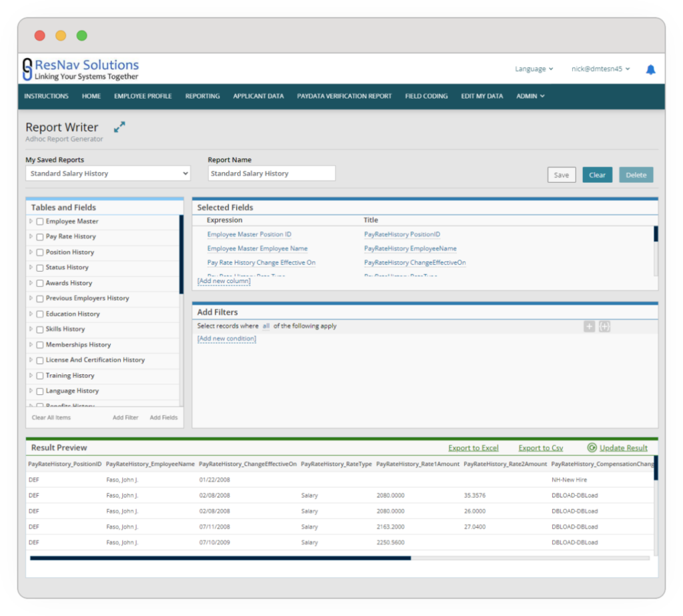Click the Update Result refresh icon
Image resolution: width=683 pixels, height=616 pixels.
point(592,448)
